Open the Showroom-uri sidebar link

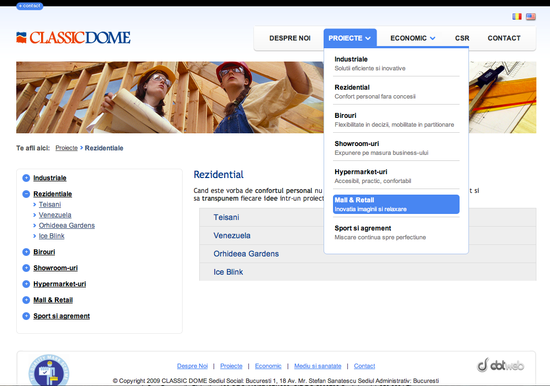[x=55, y=268]
